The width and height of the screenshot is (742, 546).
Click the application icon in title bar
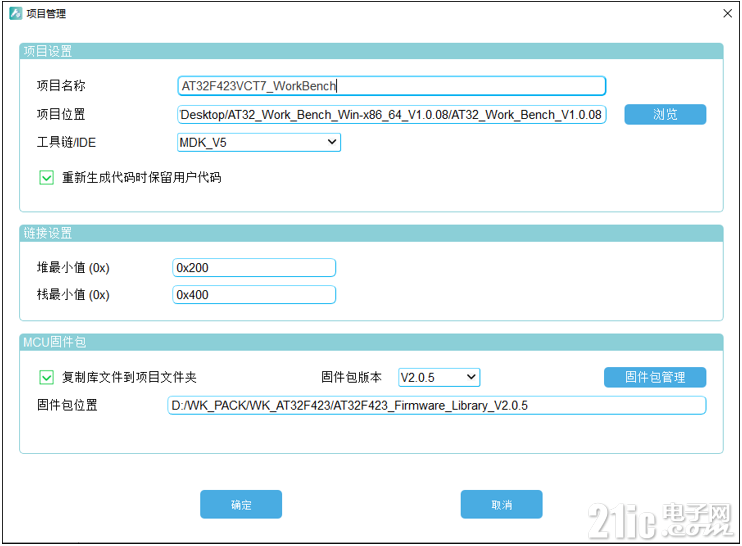pyautogui.click(x=16, y=13)
